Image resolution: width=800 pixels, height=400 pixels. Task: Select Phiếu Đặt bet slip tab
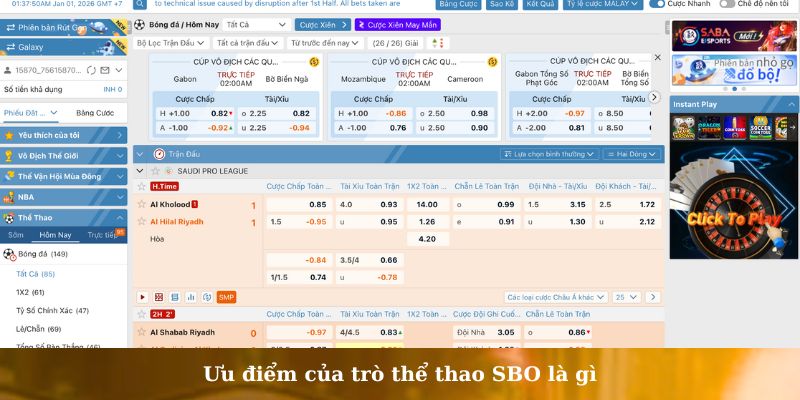click(31, 113)
